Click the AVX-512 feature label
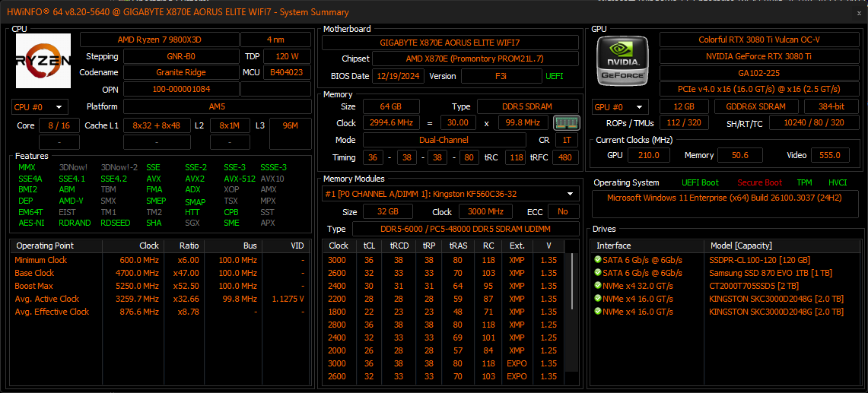 coord(239,179)
